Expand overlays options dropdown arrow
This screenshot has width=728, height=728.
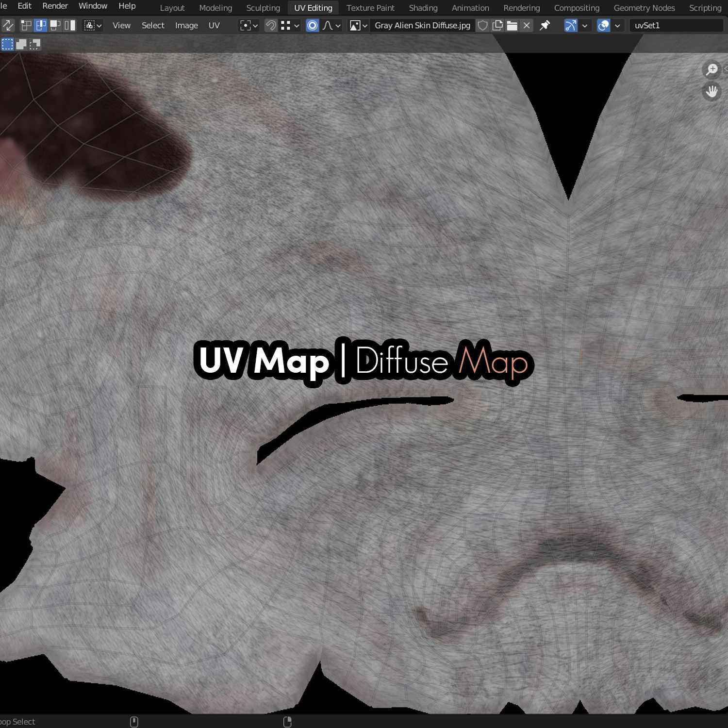(617, 25)
